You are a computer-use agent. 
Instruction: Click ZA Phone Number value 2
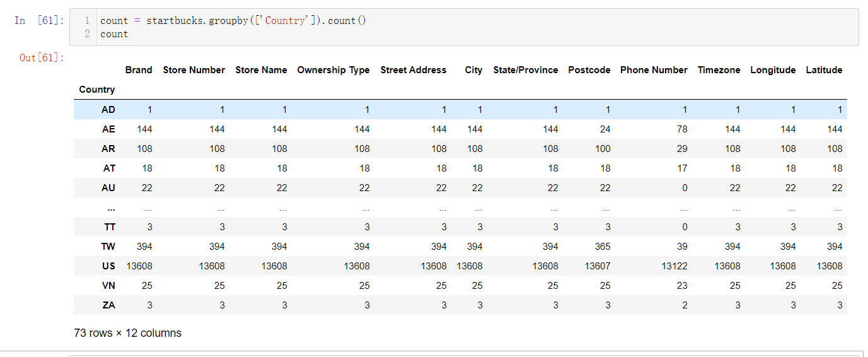[x=685, y=305]
